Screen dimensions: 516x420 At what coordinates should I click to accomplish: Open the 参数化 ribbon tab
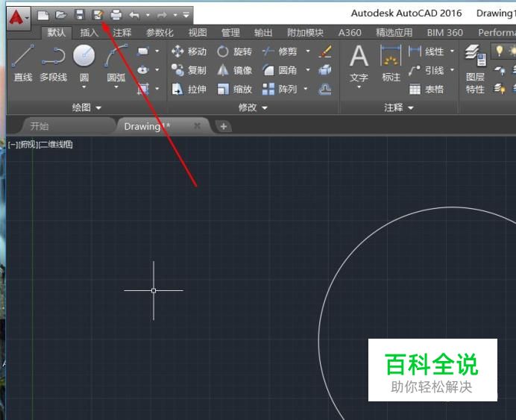click(x=160, y=33)
